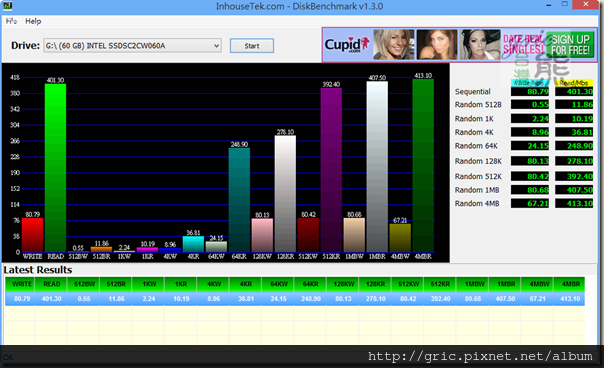Image resolution: width=604 pixels, height=368 pixels.
Task: Select the 24.15 cell in results row
Action: 278,299
